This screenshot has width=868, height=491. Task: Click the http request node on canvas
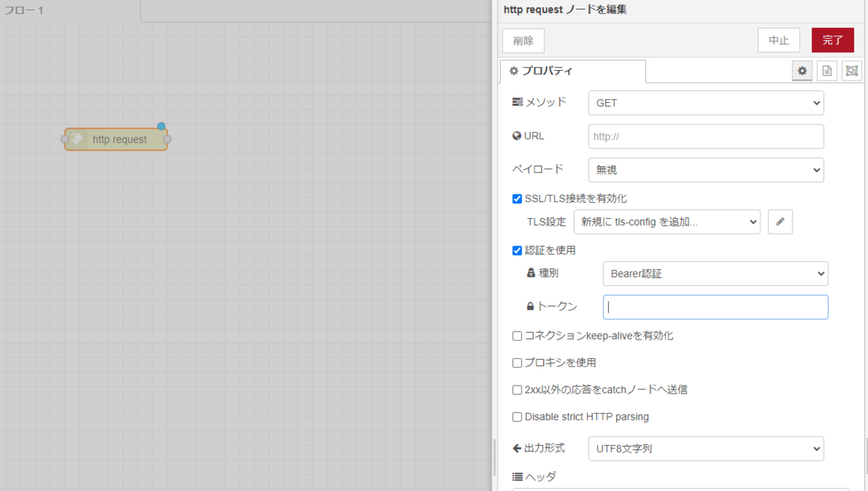(119, 139)
